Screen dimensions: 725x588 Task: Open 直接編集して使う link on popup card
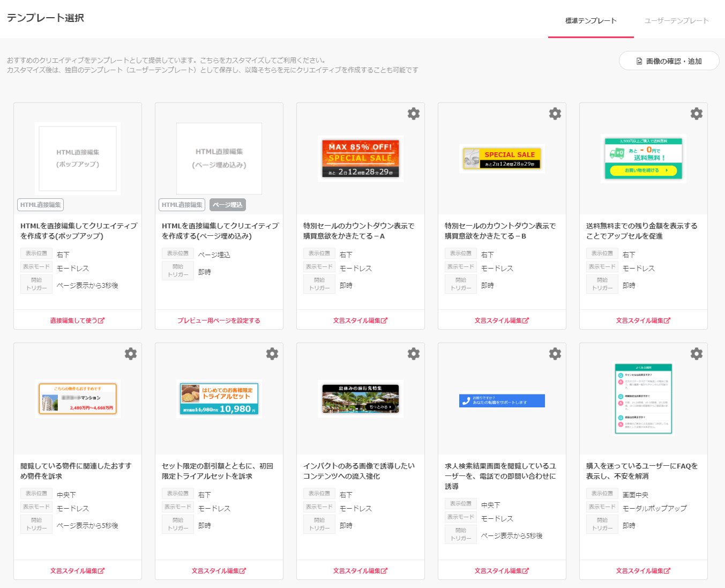pos(77,321)
